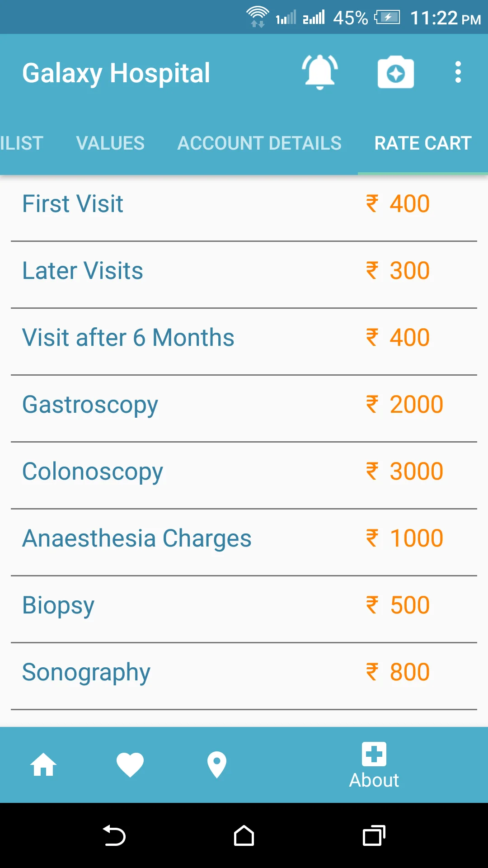
Task: Open favorites with the heart icon
Action: 130,765
